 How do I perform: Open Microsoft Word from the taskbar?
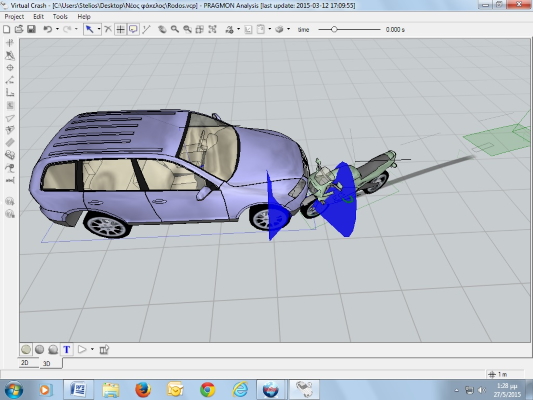point(78,390)
